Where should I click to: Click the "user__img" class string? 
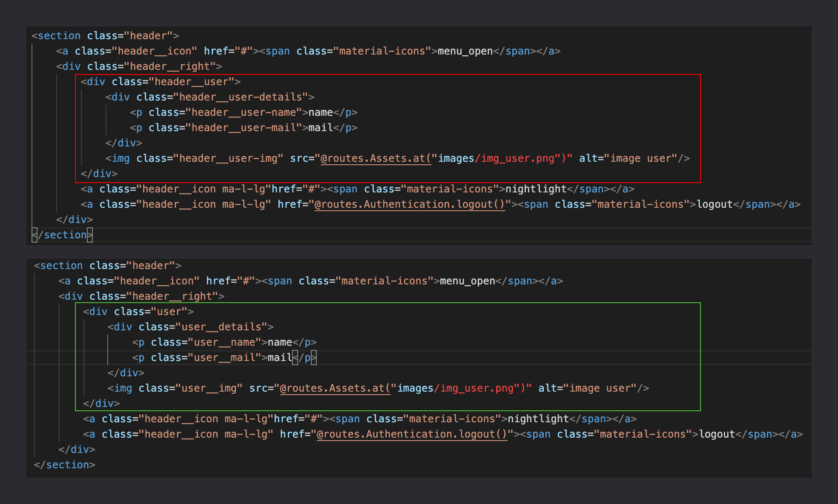coord(209,388)
